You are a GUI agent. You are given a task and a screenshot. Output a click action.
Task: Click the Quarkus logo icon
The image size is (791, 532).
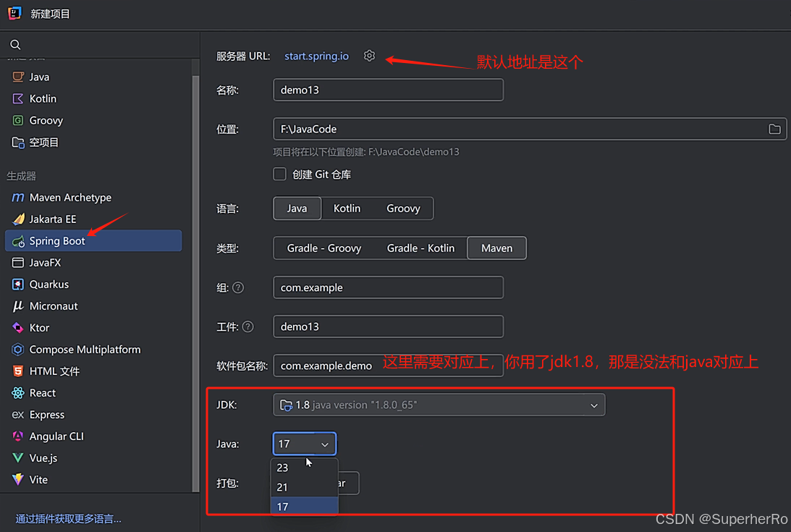(x=18, y=284)
